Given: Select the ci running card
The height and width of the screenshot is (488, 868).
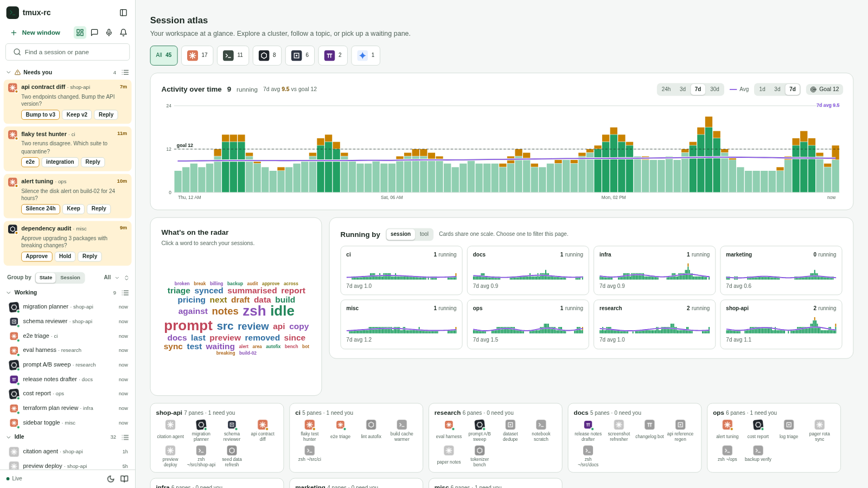Looking at the screenshot, I should (x=401, y=271).
